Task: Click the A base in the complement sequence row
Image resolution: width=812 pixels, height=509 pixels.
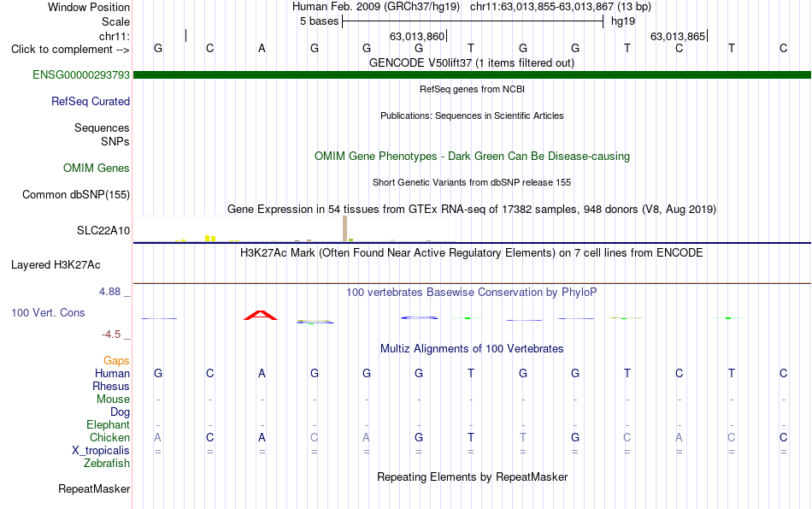Action: click(262, 48)
